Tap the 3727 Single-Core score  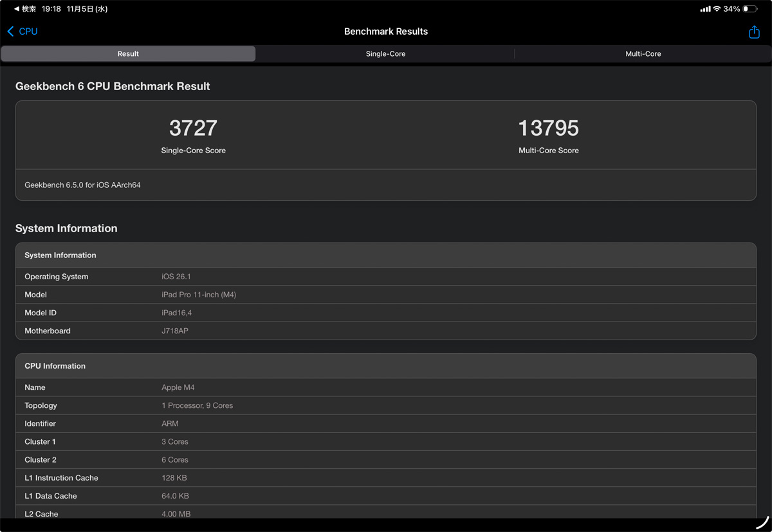tap(193, 128)
